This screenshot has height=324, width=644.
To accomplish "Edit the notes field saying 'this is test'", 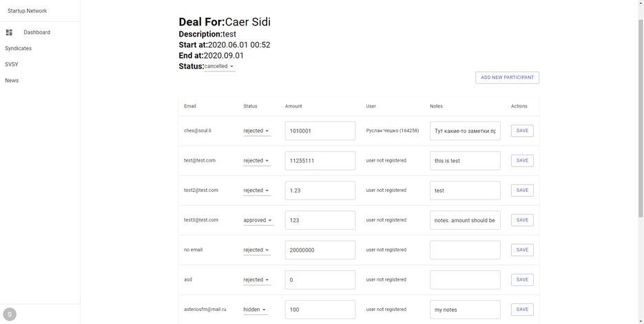I will click(465, 161).
